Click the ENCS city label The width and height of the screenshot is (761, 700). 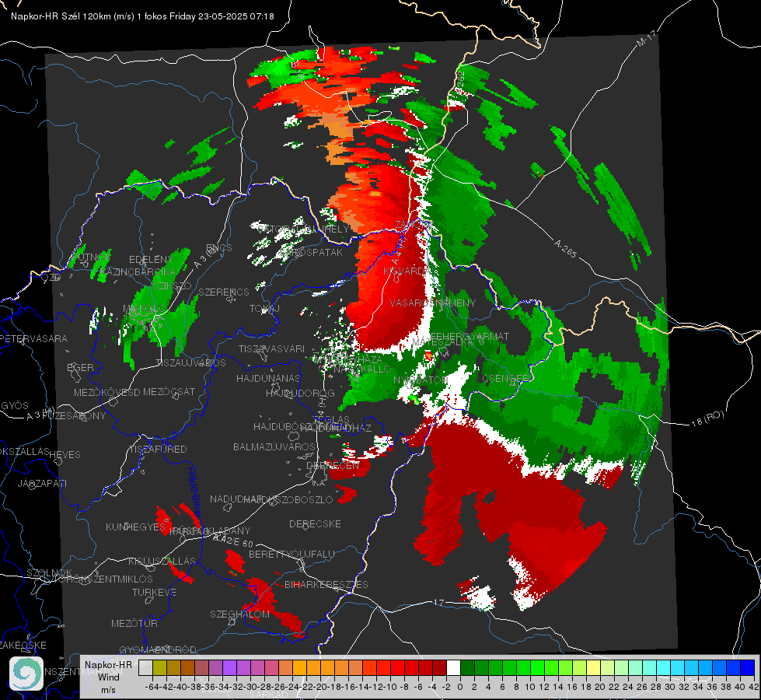click(x=219, y=248)
